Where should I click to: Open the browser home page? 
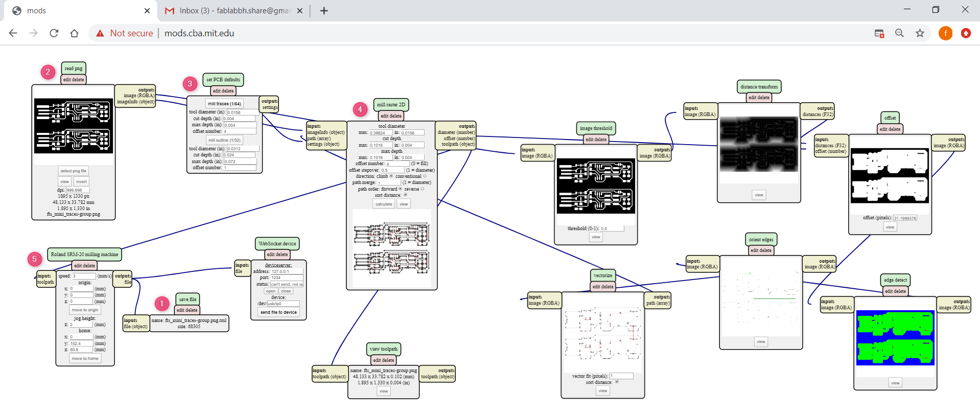75,33
